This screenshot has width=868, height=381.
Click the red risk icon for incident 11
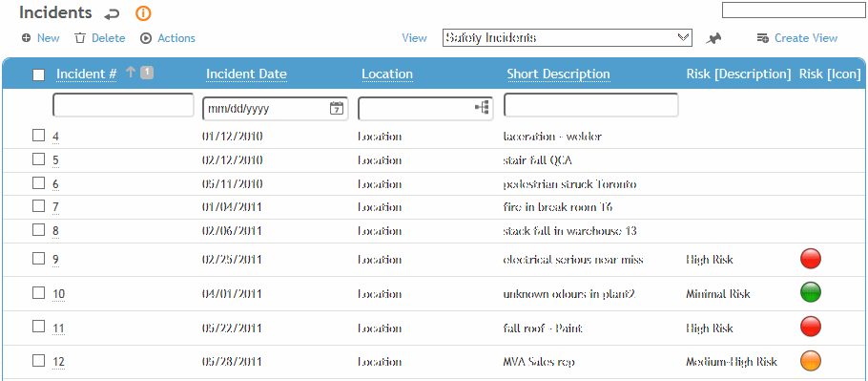pos(811,327)
